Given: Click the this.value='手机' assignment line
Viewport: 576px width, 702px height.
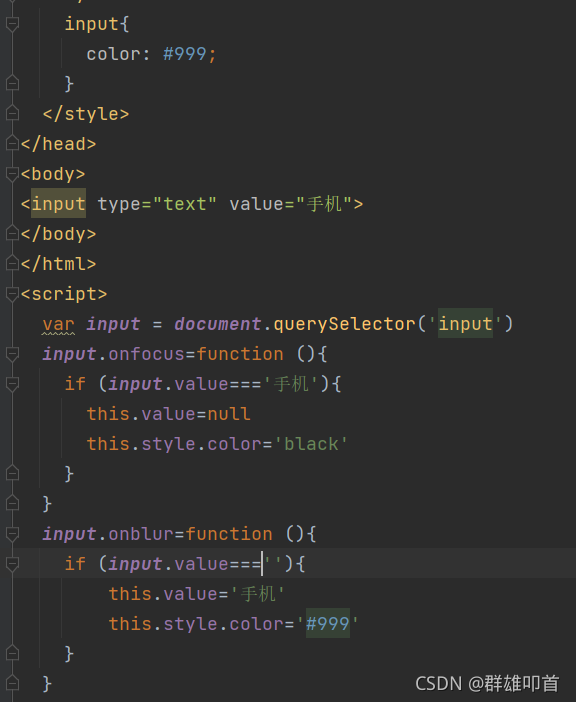Looking at the screenshot, I should tap(196, 594).
